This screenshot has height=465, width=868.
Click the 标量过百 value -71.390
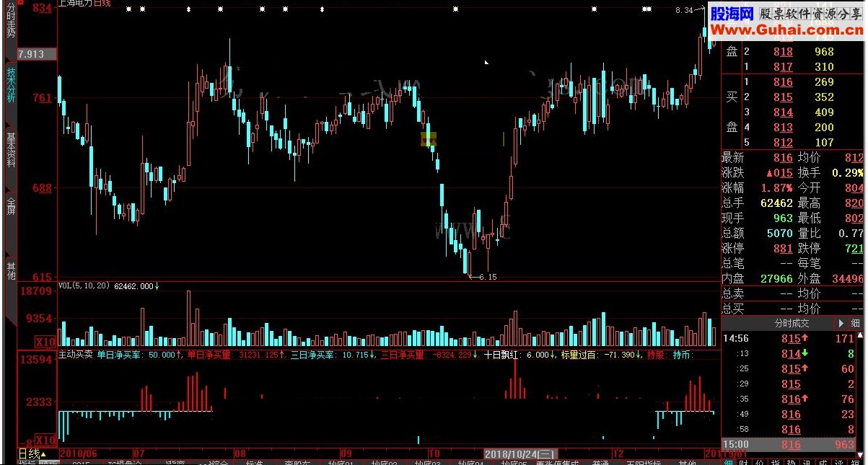tap(620, 355)
